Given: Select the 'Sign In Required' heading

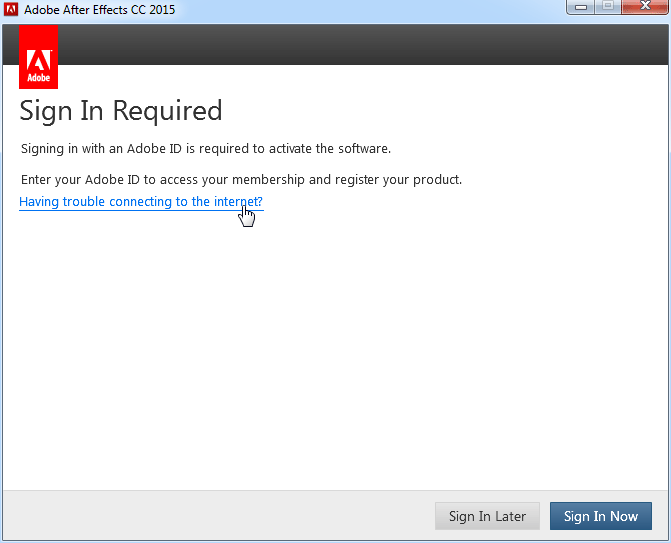Looking at the screenshot, I should click(x=121, y=111).
